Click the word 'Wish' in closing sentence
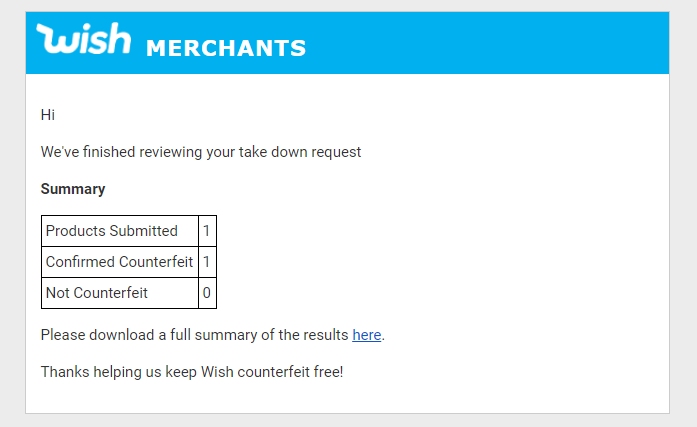This screenshot has width=697, height=427. pos(217,371)
